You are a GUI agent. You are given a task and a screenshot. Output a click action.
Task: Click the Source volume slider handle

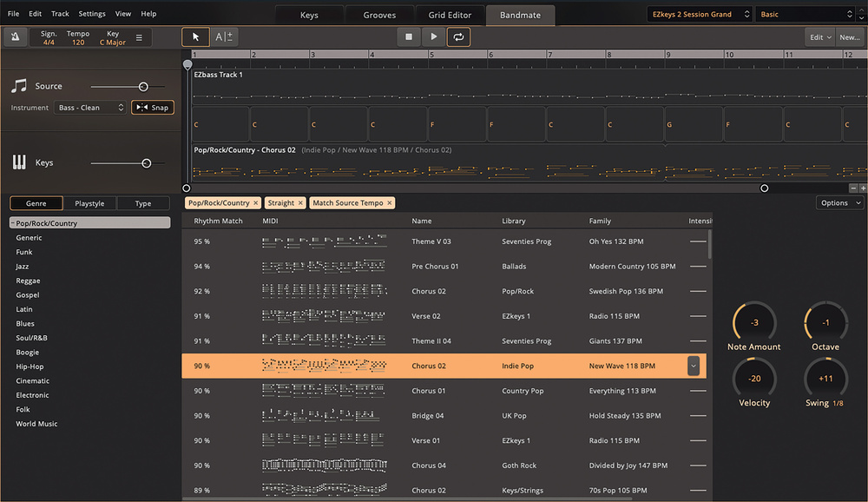pos(143,87)
